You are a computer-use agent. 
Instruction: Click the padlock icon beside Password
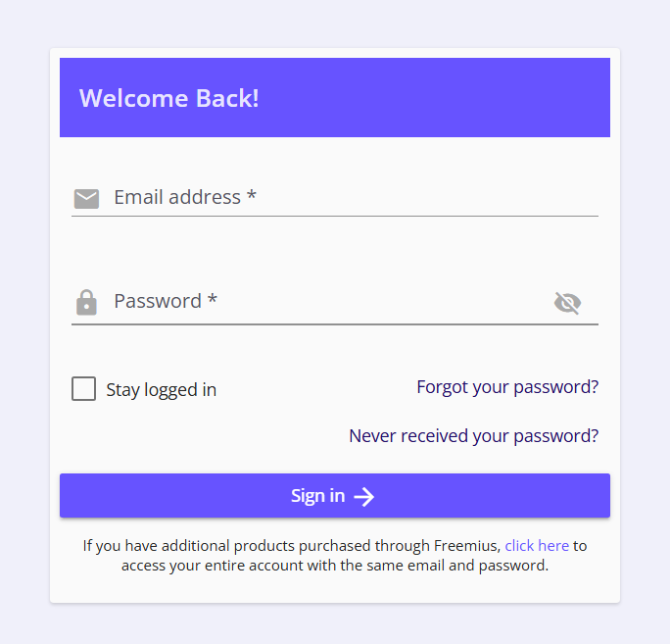tap(86, 302)
